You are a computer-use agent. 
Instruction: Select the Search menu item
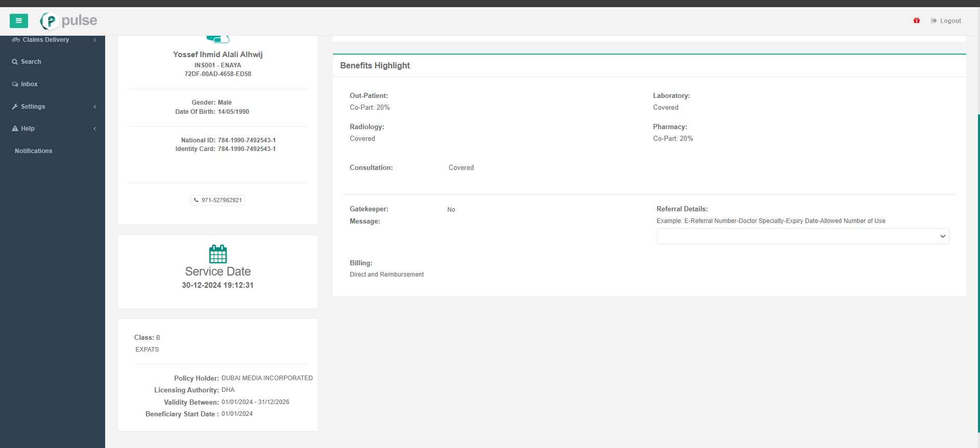31,62
